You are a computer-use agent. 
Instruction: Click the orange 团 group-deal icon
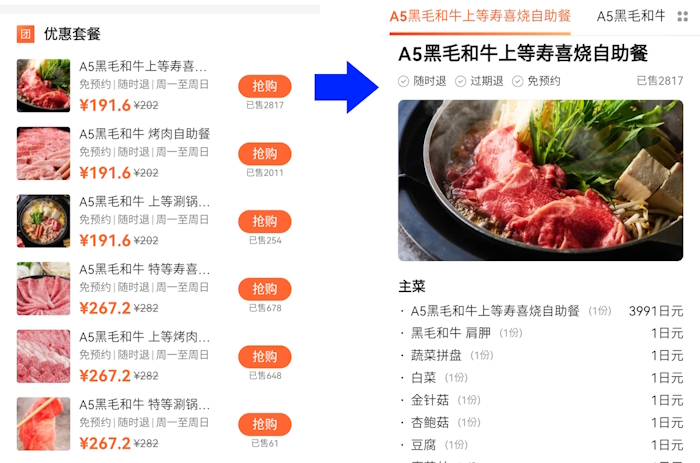[x=25, y=33]
